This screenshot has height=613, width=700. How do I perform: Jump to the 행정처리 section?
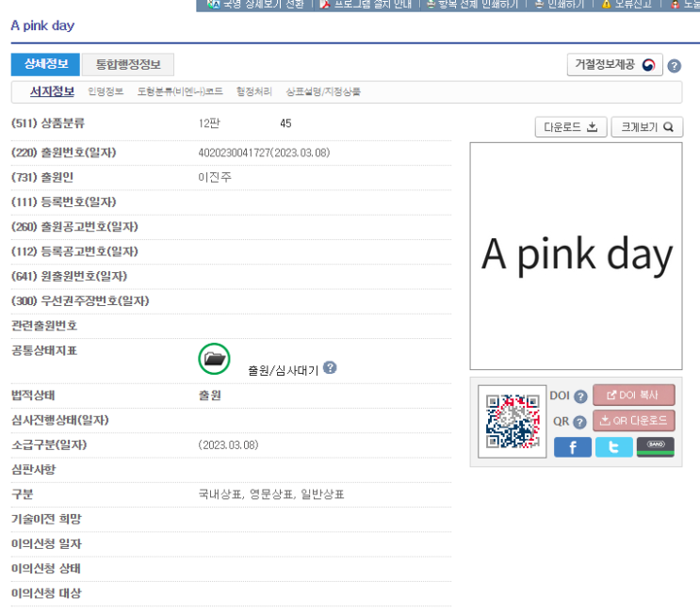254,91
